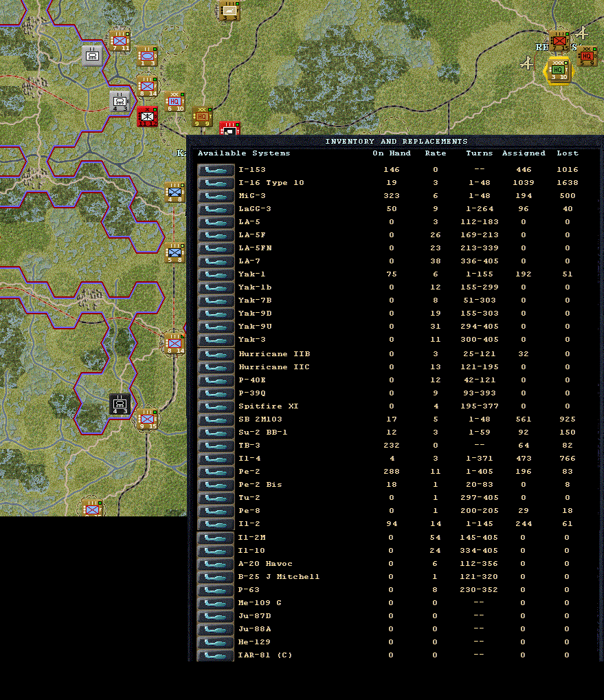Click the LA-5F row name
This screenshot has width=604, height=700.
252,234
